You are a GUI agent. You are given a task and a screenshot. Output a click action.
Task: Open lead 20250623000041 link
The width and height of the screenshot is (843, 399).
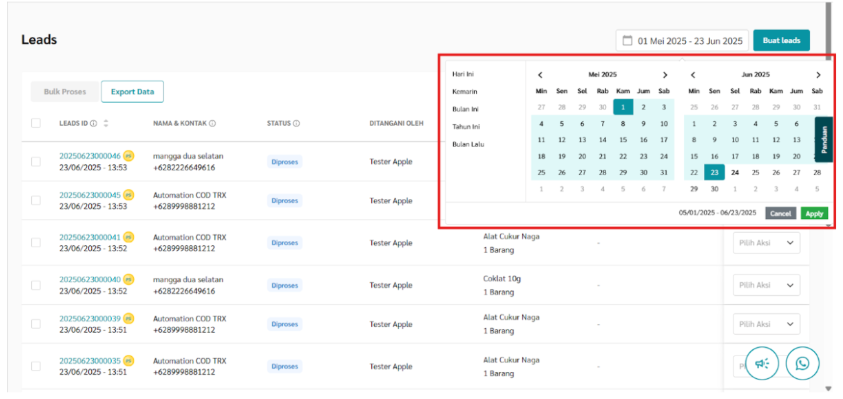pyautogui.click(x=90, y=237)
